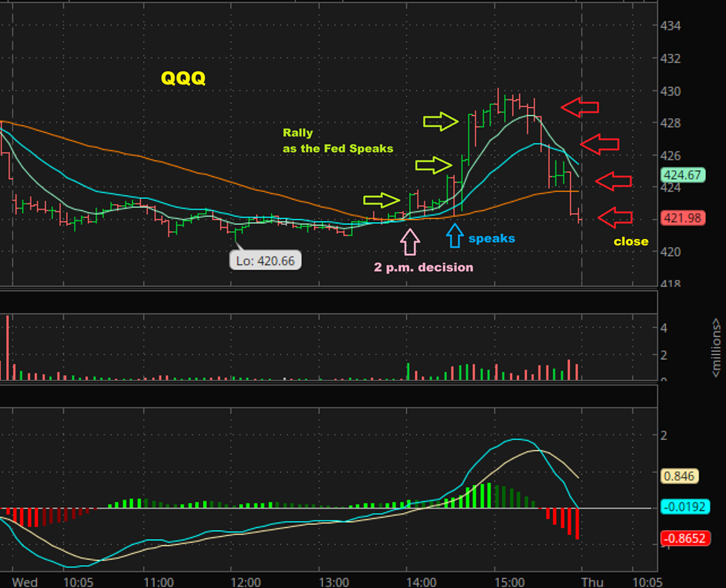Image resolution: width=726 pixels, height=588 pixels.
Task: Click the Thu date label on time axis
Action: (592, 582)
